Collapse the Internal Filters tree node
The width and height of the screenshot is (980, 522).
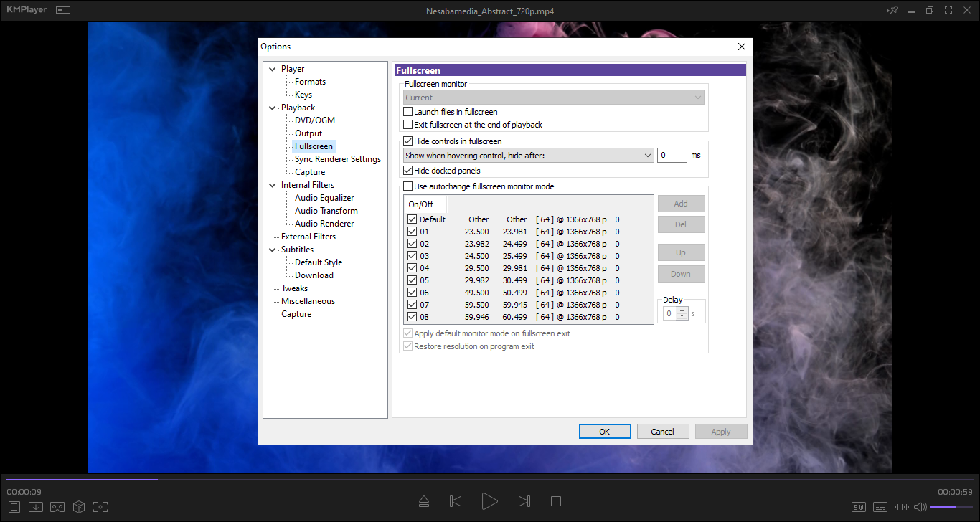(273, 185)
